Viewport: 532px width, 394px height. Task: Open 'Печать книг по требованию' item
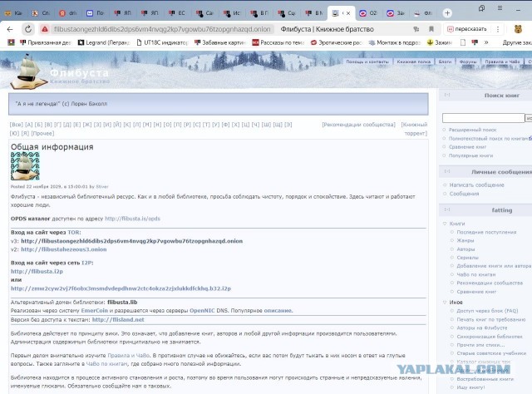tap(491, 319)
